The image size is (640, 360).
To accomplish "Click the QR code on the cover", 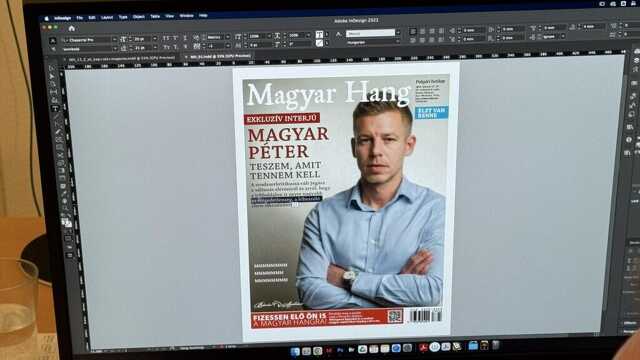I will point(395,316).
